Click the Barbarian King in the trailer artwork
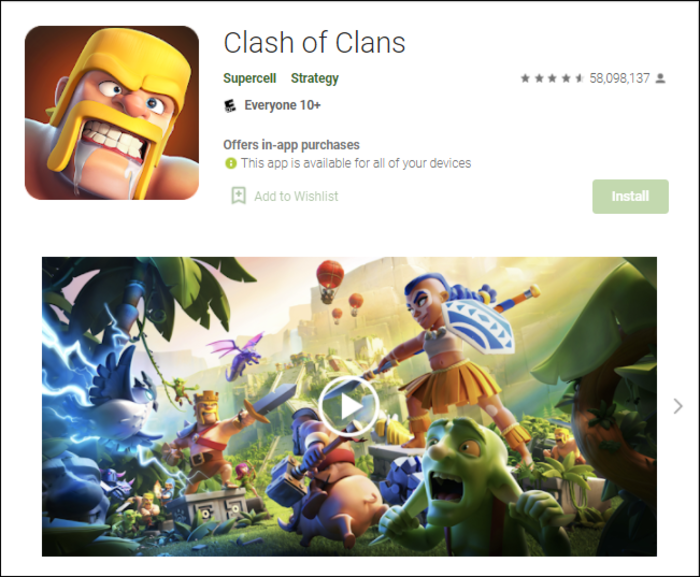 point(205,440)
